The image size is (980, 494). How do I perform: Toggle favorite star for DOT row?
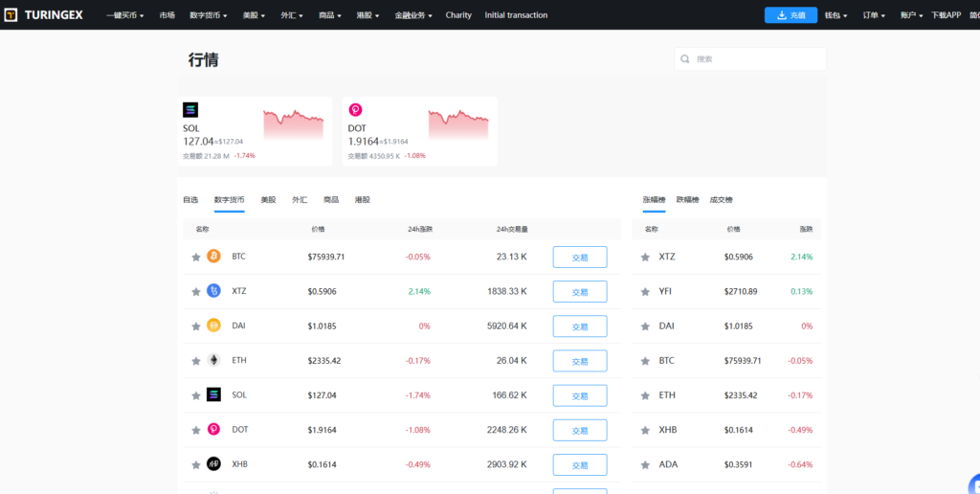click(x=196, y=430)
